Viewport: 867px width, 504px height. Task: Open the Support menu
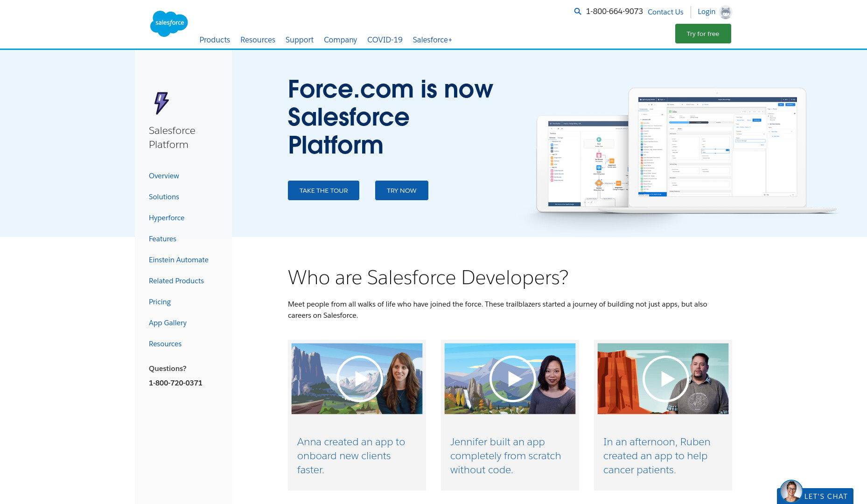click(300, 40)
